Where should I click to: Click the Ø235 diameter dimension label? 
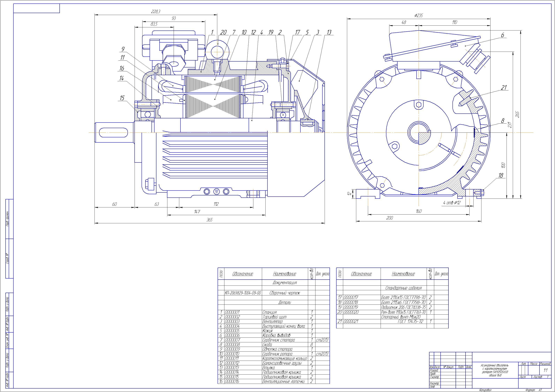coord(418,16)
